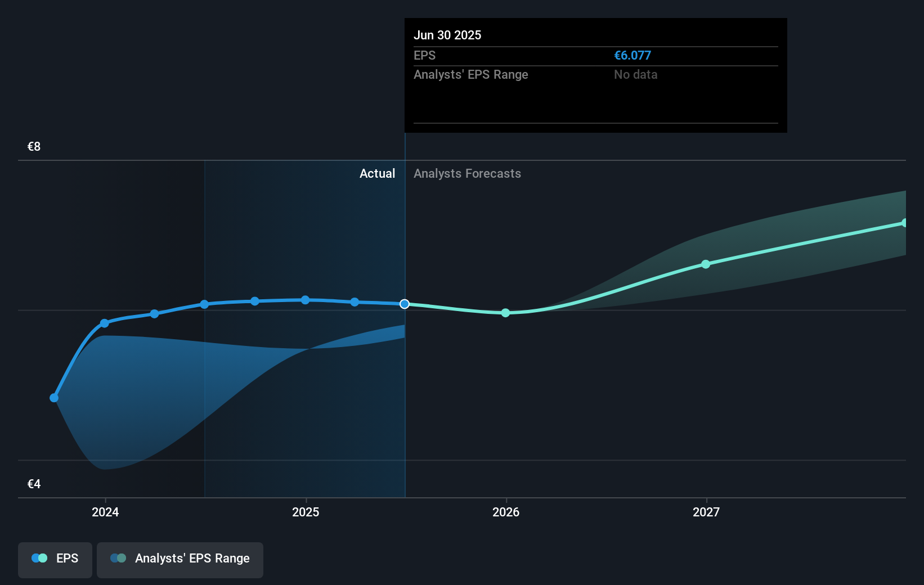
Task: Click the 2024 axis label
Action: 105,512
